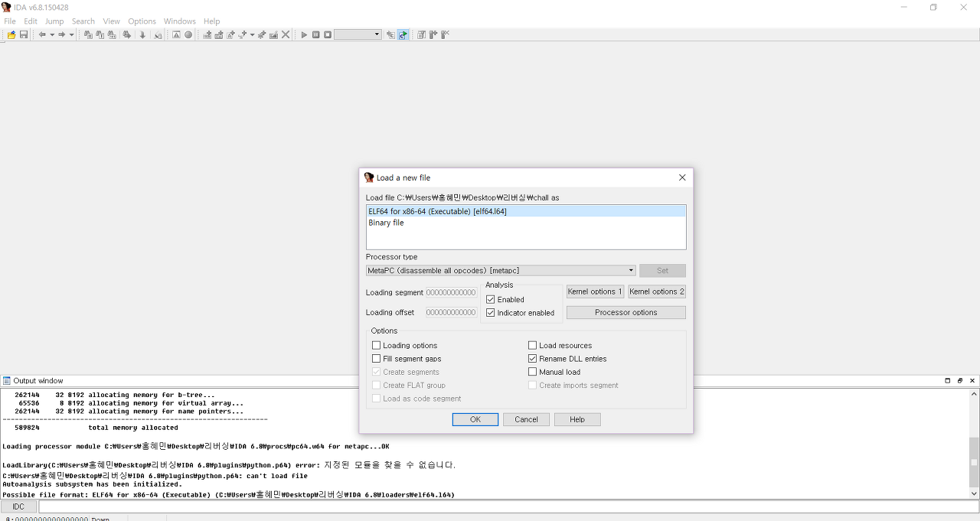Viewport: 980px width, 521px height.
Task: Click the Output window scroll down arrow
Action: pos(974,493)
